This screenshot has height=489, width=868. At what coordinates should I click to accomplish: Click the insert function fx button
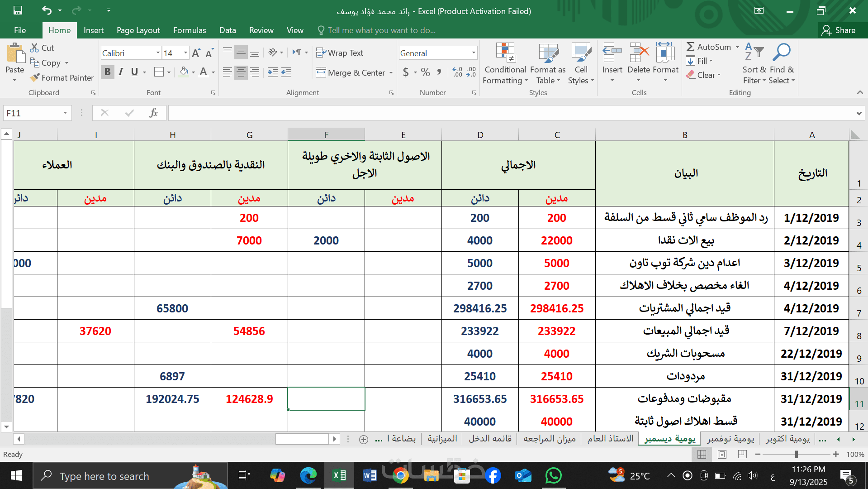(153, 113)
